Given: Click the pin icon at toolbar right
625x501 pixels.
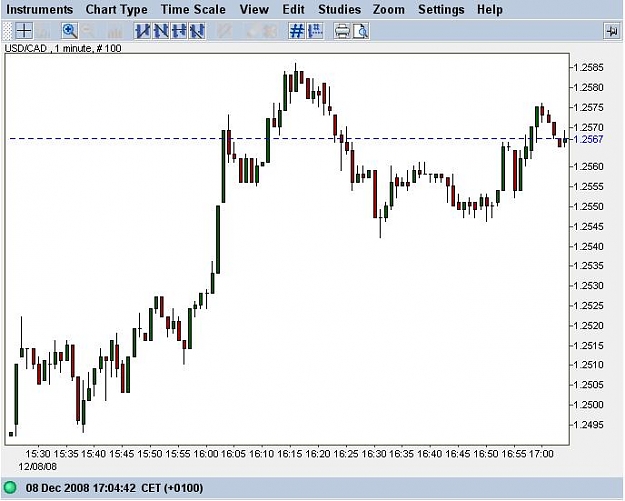Looking at the screenshot, I should tap(611, 31).
